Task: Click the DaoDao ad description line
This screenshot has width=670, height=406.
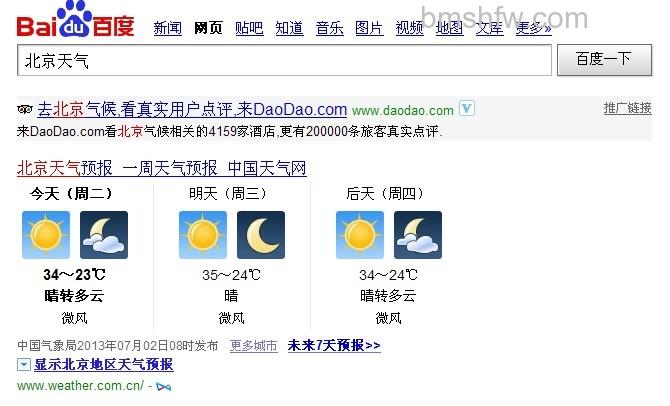Action: [x=230, y=131]
